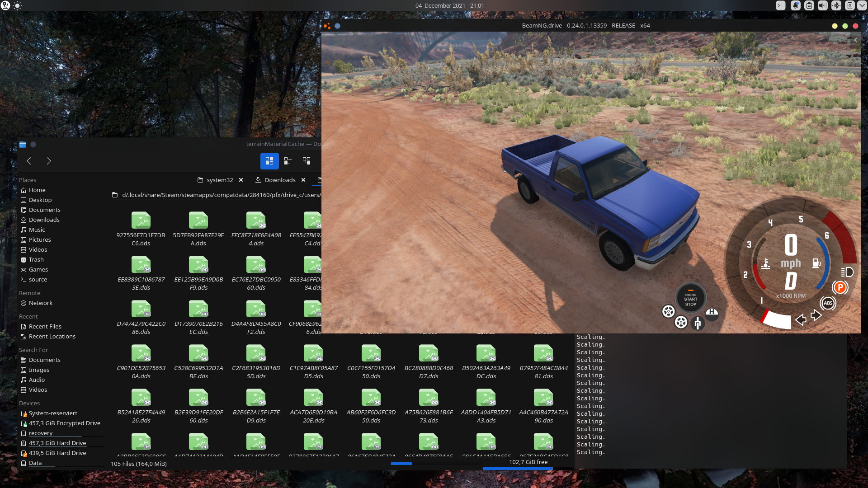Expand hidden system tray icons arrow
Screen dimensions: 868x488
(863, 5)
